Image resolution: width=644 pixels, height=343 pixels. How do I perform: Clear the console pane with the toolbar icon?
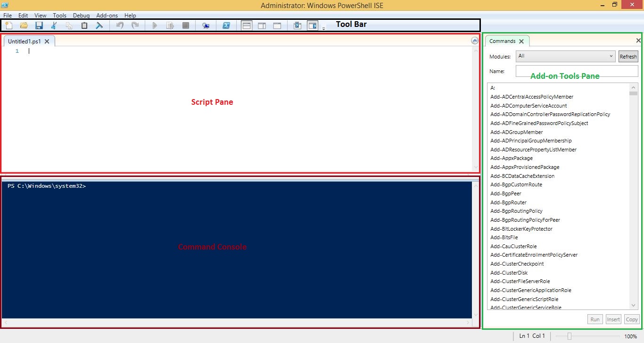tap(99, 25)
